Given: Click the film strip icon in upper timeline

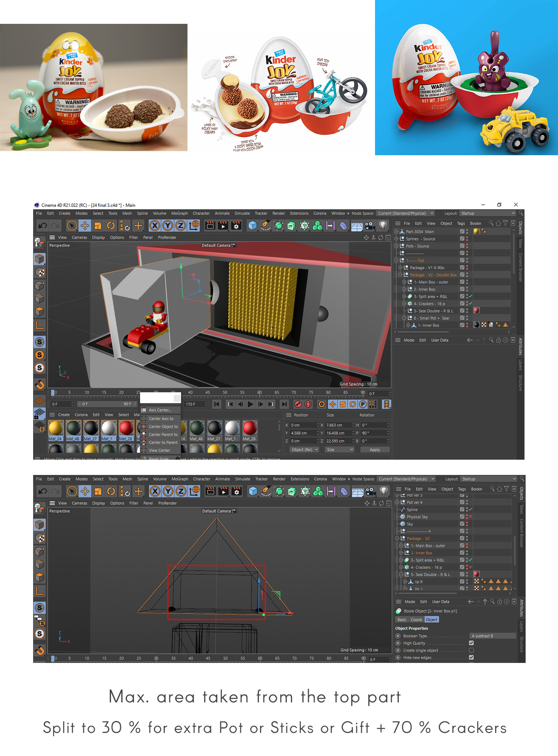Looking at the screenshot, I should click(x=387, y=404).
